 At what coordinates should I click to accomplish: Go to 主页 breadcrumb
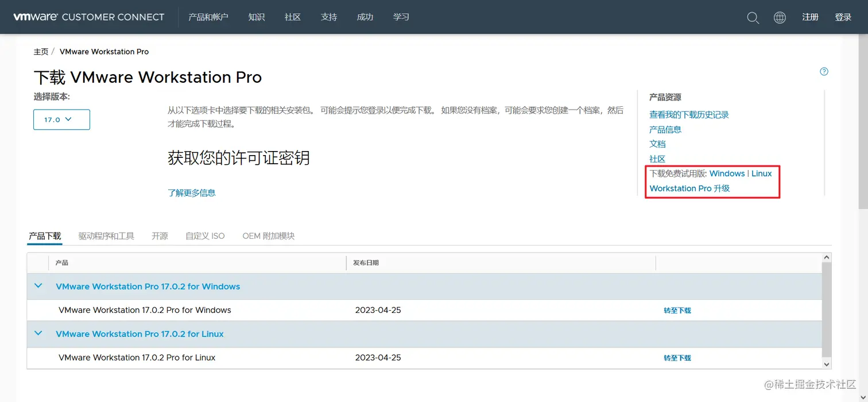tap(41, 52)
